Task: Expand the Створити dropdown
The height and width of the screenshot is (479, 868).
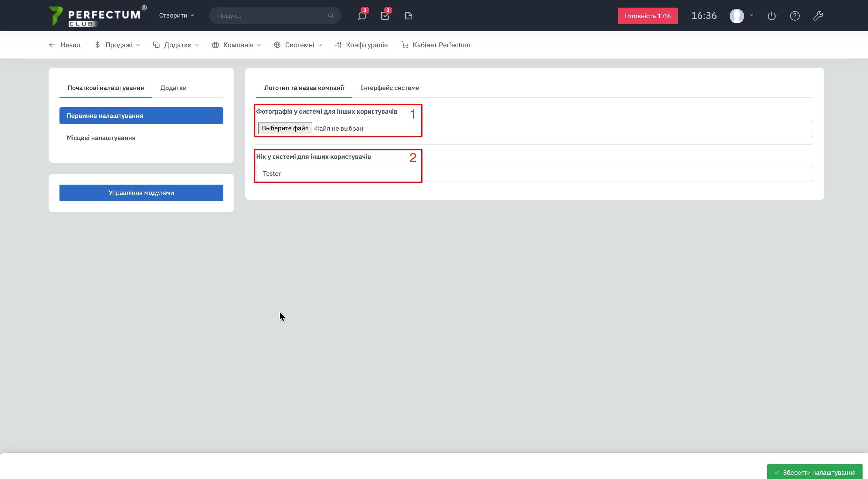Action: point(176,15)
